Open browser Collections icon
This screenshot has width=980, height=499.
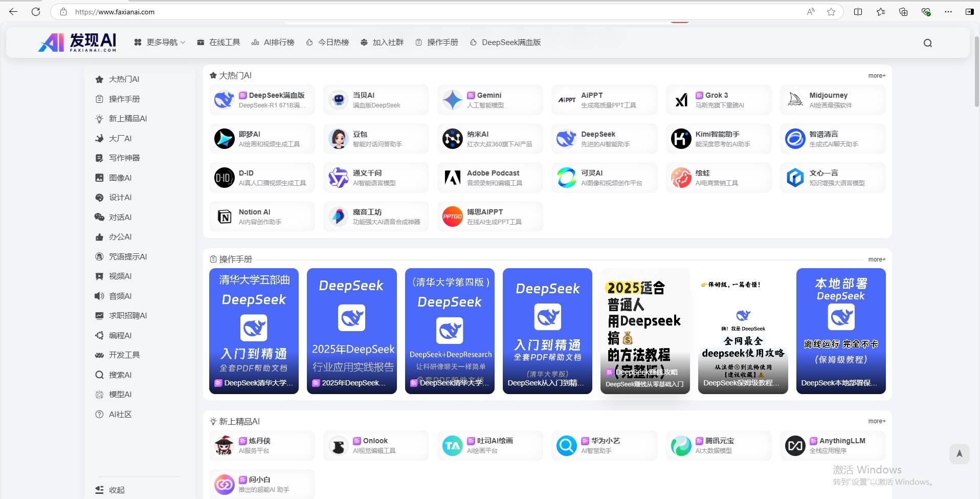click(x=903, y=12)
